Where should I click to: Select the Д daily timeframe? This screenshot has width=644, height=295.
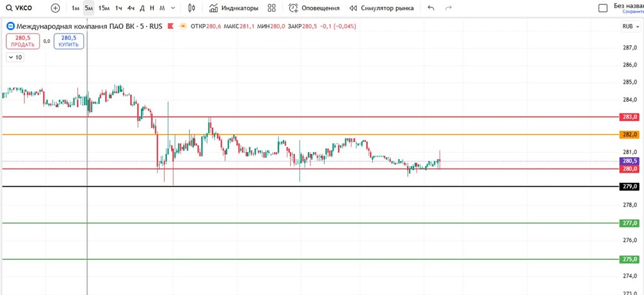142,8
